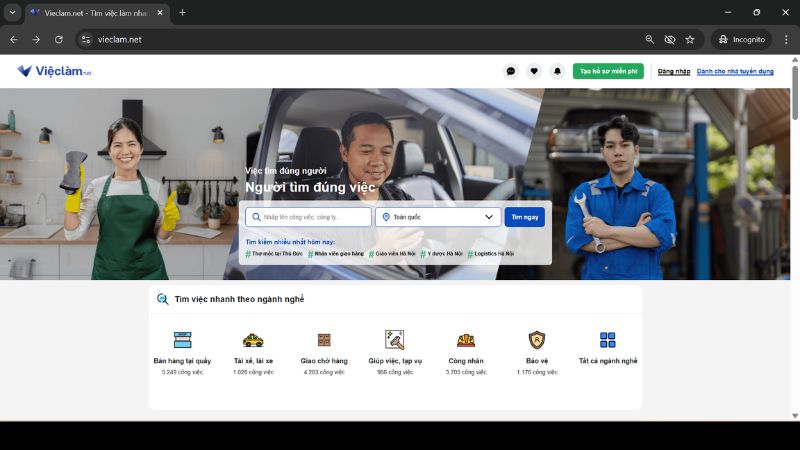Viewport: 800px width, 450px height.
Task: Click the Bảo vệ label
Action: [537, 361]
